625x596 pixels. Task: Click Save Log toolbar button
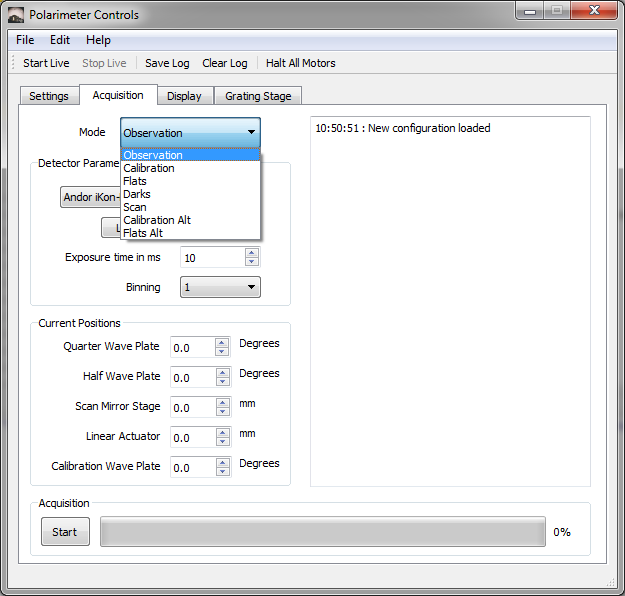point(167,63)
